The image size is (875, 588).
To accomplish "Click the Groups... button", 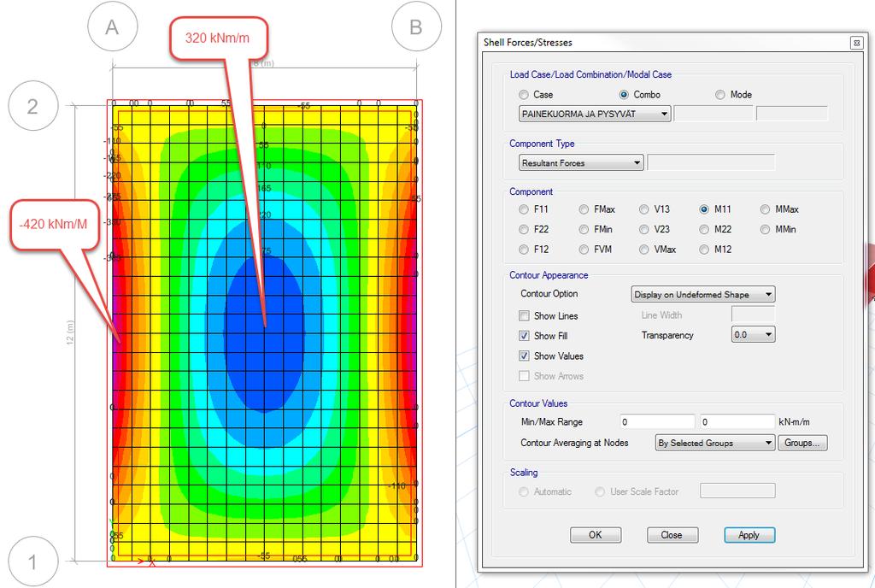I will [x=802, y=443].
